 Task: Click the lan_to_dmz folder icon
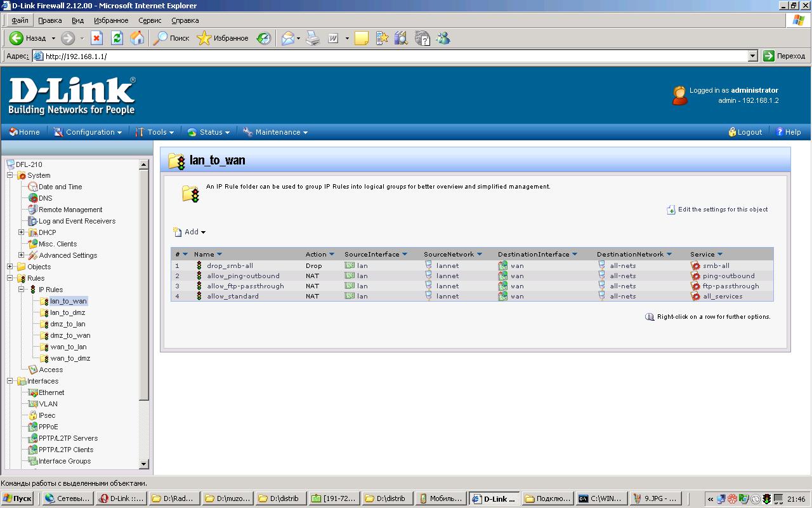(44, 312)
